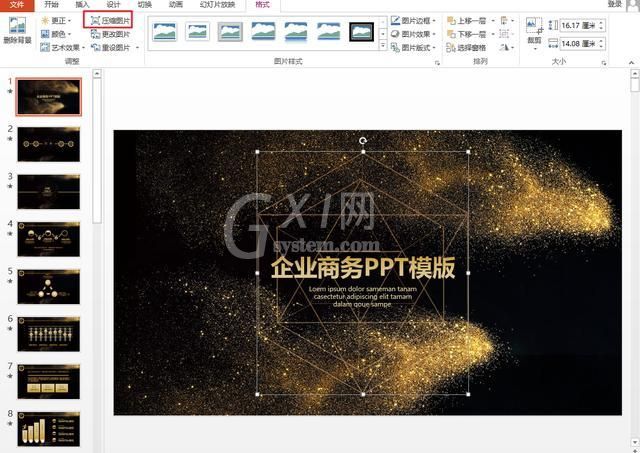Expand the full picture styles gallery

tap(383, 46)
